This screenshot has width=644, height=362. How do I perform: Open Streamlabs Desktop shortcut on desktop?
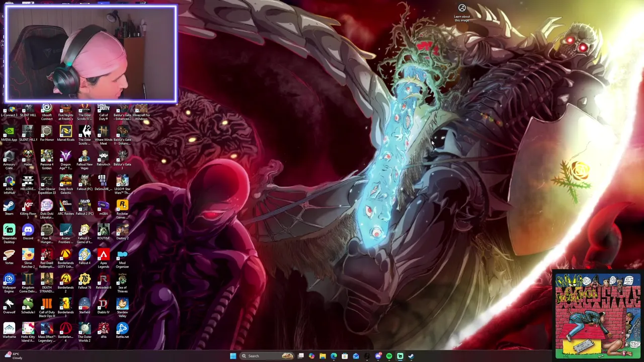[x=9, y=234]
